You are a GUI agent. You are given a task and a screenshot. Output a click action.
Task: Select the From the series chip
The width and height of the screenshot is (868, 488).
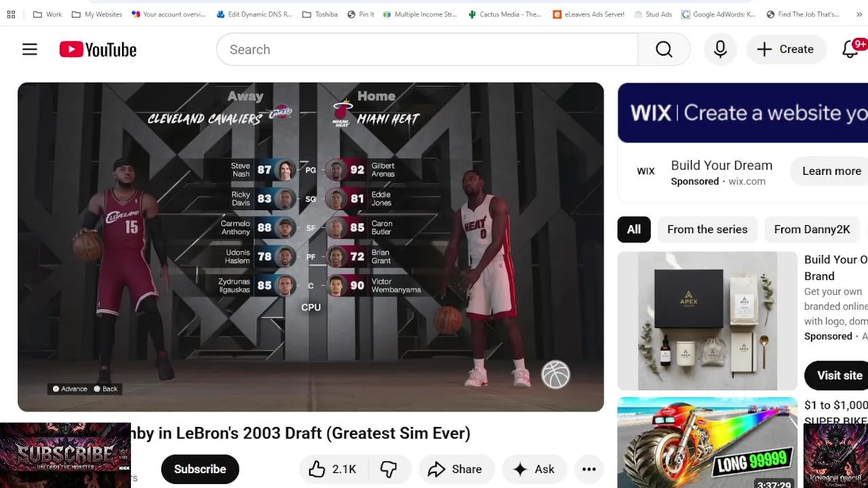point(707,229)
